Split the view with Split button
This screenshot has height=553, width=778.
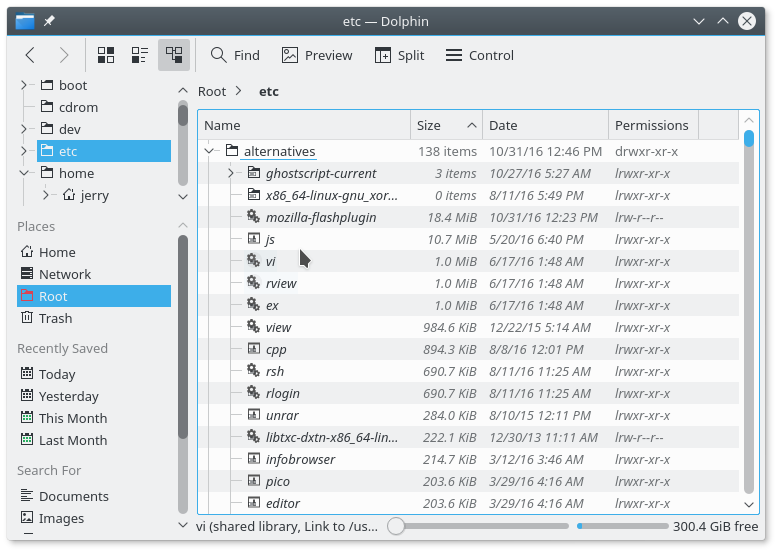[x=399, y=55]
